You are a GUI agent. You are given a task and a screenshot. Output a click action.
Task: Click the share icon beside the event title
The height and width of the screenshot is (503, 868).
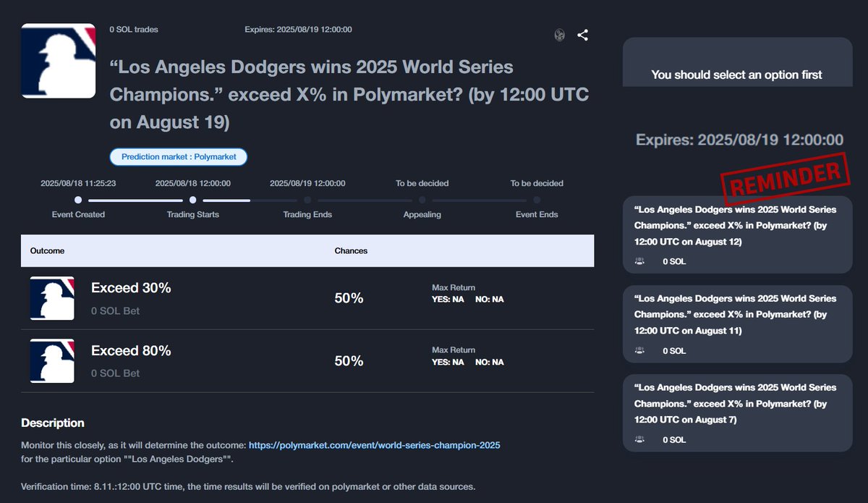[582, 35]
